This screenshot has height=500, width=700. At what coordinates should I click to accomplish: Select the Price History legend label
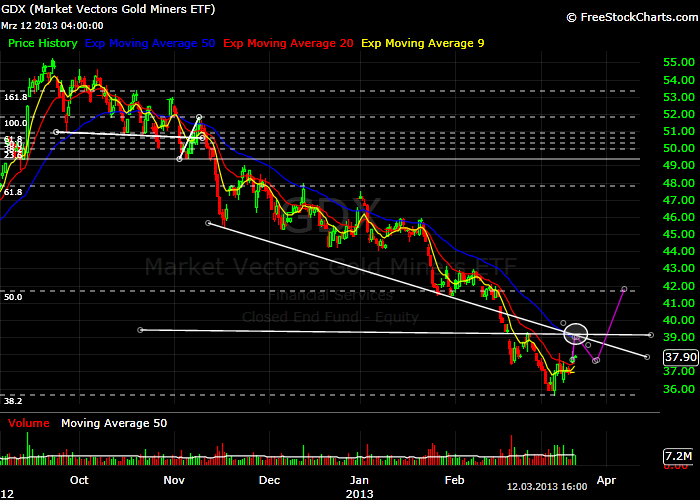pos(43,43)
